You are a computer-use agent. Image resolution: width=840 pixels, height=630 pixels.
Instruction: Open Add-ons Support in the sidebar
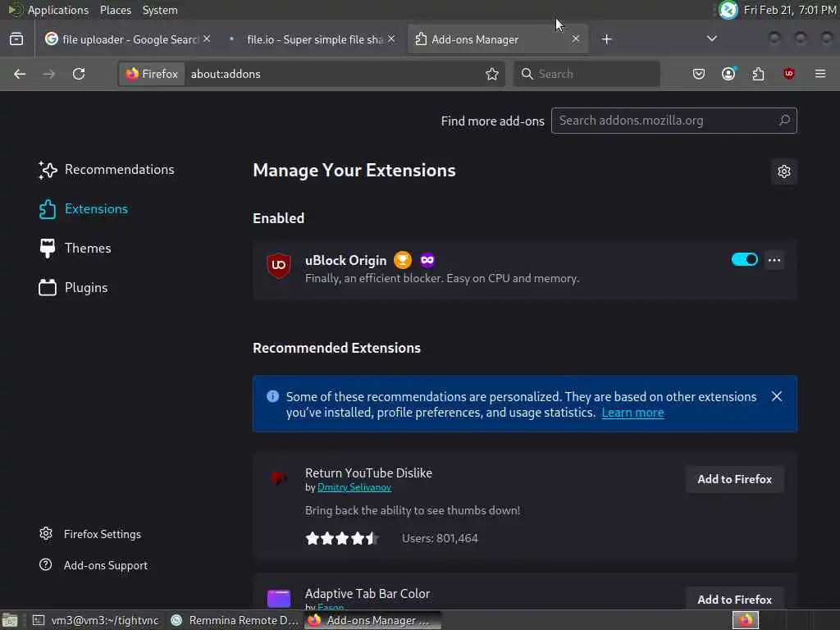coord(94,565)
